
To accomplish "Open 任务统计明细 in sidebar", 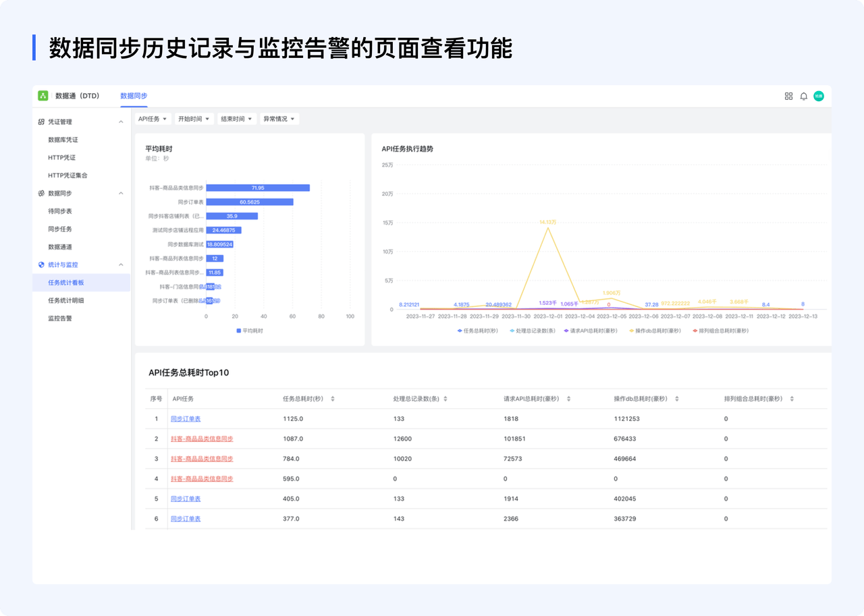I will [66, 300].
